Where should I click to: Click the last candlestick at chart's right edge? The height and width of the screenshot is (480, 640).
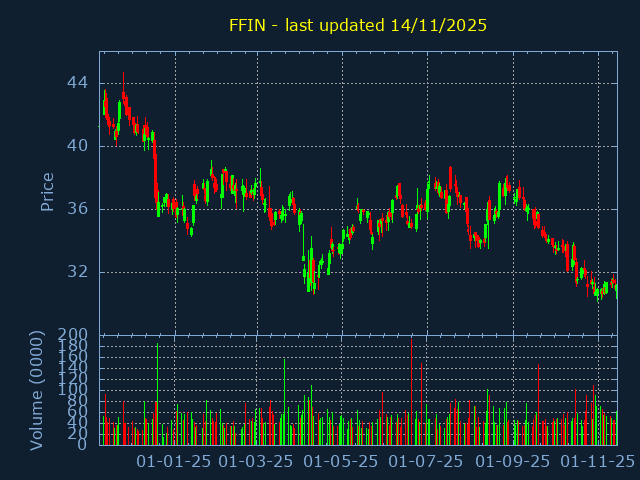click(x=615, y=290)
